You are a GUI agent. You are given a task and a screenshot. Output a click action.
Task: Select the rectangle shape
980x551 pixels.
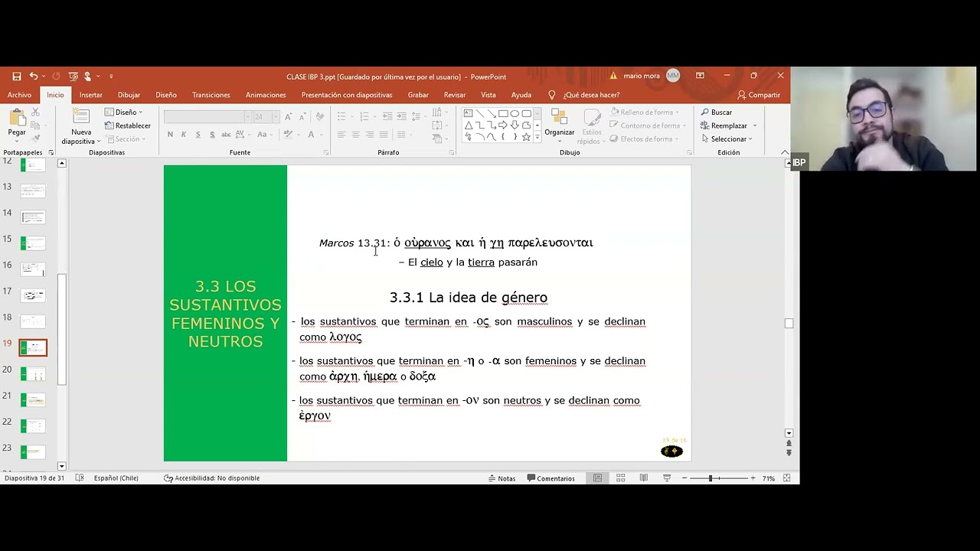(503, 113)
